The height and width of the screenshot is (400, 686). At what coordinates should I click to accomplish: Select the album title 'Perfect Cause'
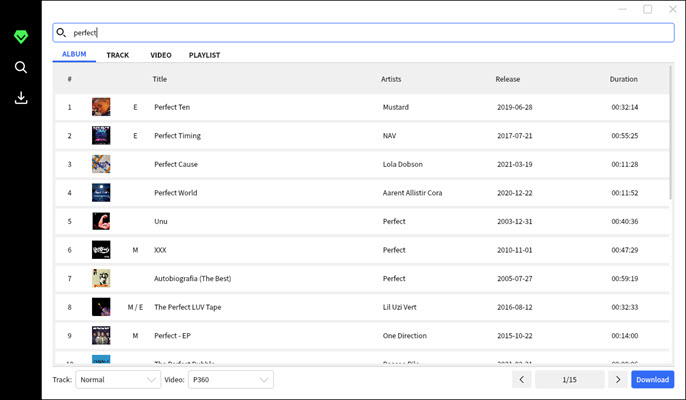(x=176, y=164)
